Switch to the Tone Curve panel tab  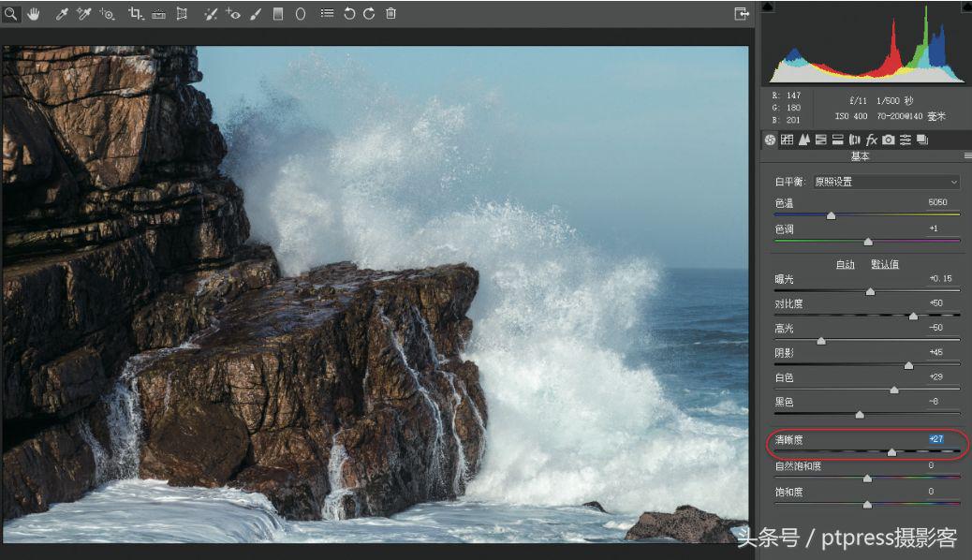(x=787, y=140)
